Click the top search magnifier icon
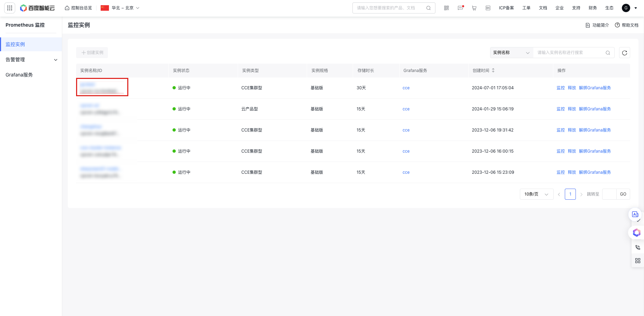 click(429, 8)
